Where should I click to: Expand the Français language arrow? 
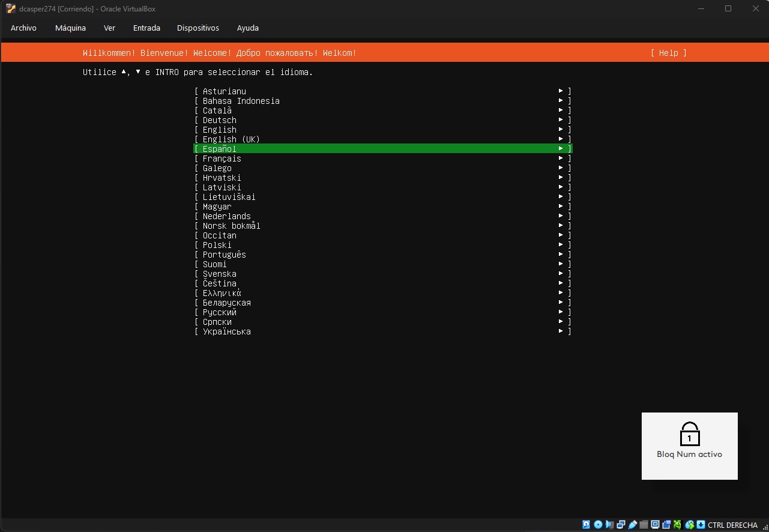click(x=561, y=159)
